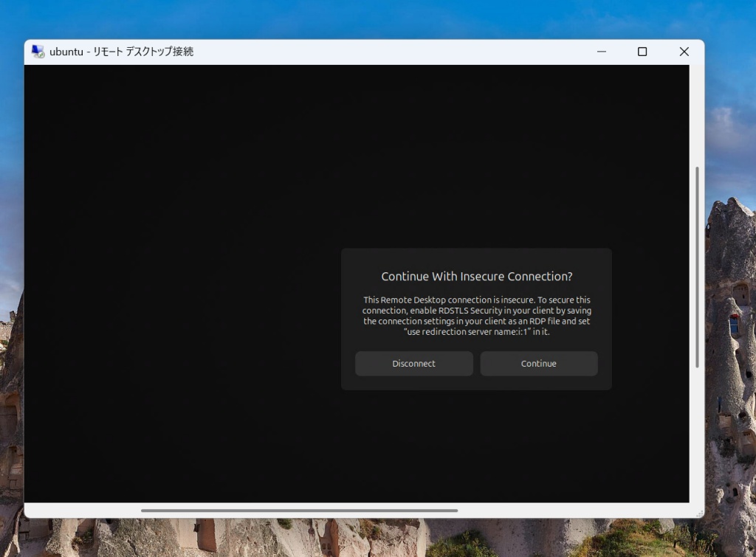Click the horizontal scrollbar thumb
756x557 pixels.
click(299, 511)
